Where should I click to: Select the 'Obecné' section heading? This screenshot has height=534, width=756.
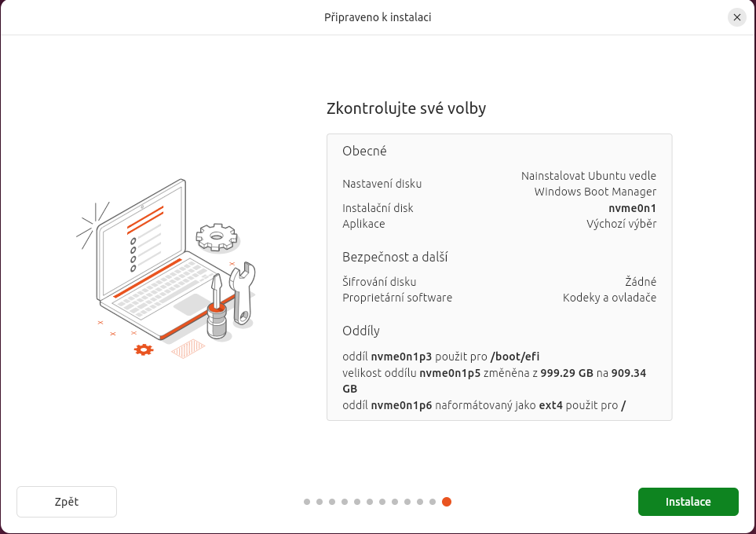[x=364, y=151]
